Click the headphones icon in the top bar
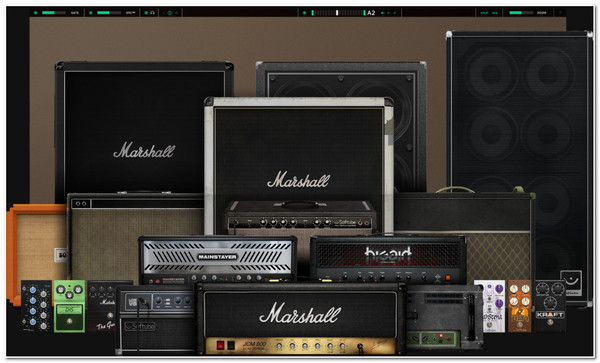 (x=152, y=13)
